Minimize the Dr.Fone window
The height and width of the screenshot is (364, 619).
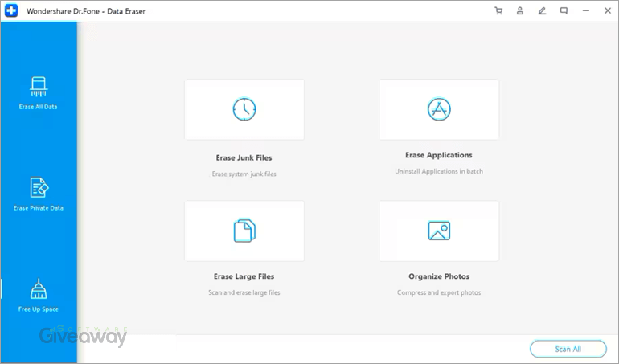[x=586, y=11]
